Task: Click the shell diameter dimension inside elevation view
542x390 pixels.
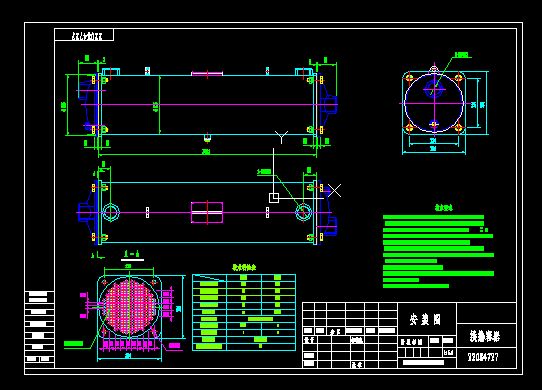Action: pos(156,107)
